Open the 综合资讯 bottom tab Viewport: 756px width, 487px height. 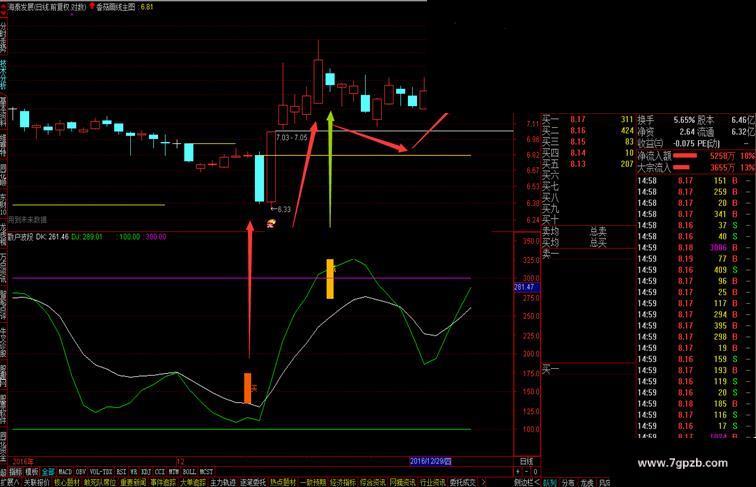(x=372, y=482)
